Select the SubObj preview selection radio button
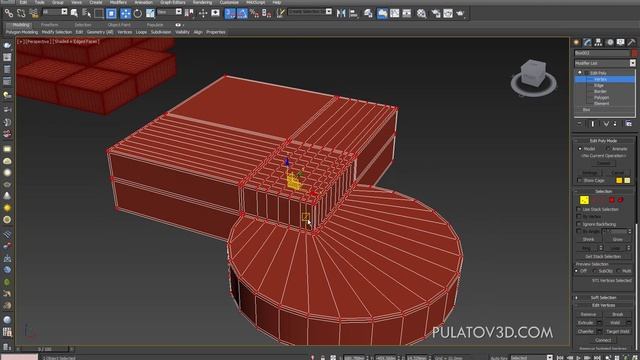The width and height of the screenshot is (640, 360). 595,271
